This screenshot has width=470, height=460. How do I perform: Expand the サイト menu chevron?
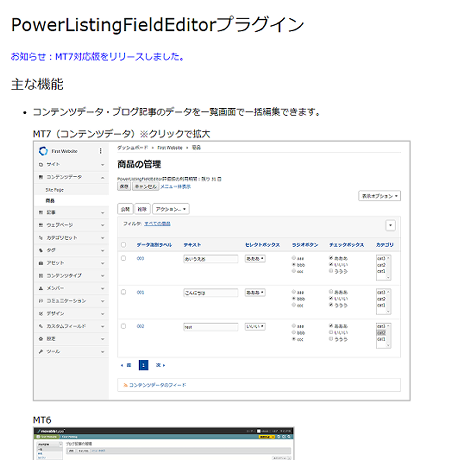[x=103, y=165]
